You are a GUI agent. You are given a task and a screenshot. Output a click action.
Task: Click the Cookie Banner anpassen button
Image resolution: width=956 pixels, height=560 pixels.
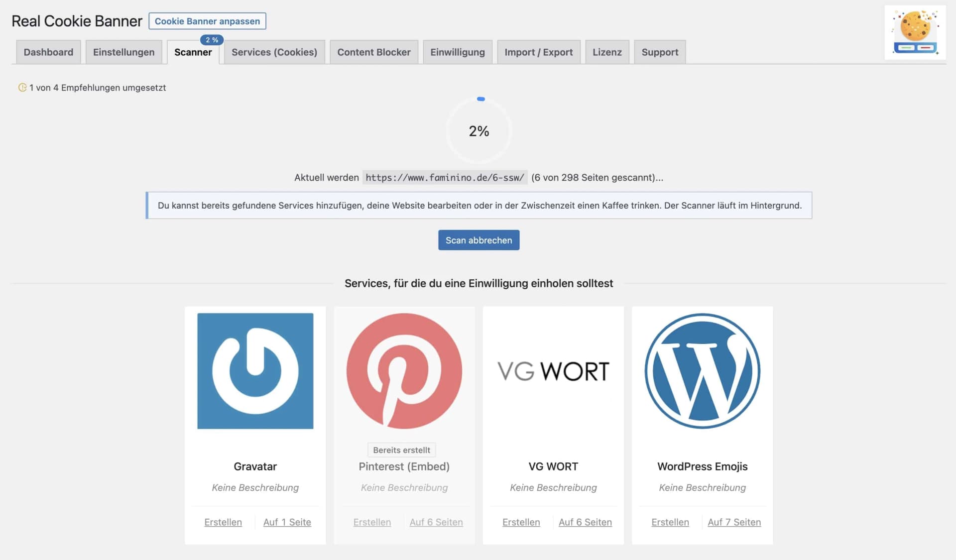[x=207, y=21]
